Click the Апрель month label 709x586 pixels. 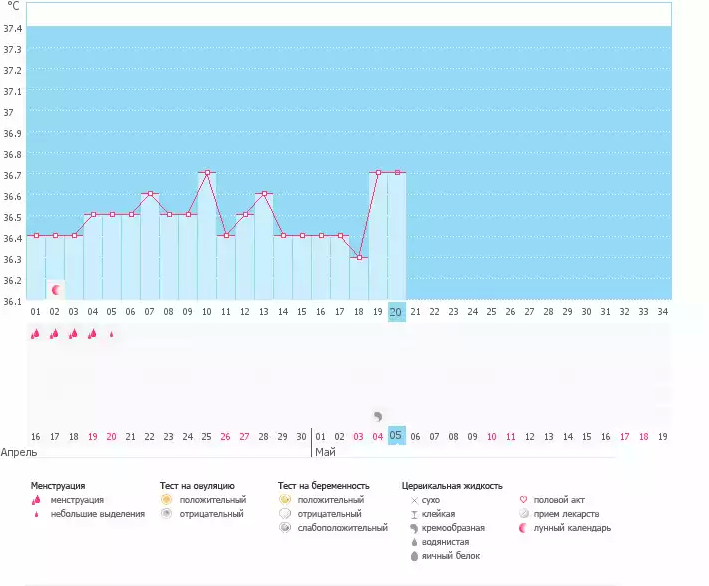pos(18,452)
